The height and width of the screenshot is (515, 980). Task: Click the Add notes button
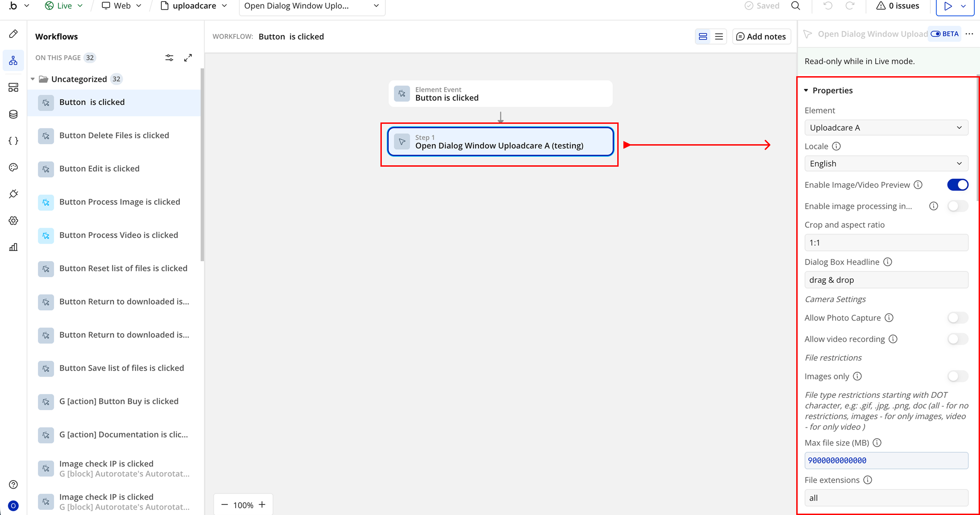761,36
